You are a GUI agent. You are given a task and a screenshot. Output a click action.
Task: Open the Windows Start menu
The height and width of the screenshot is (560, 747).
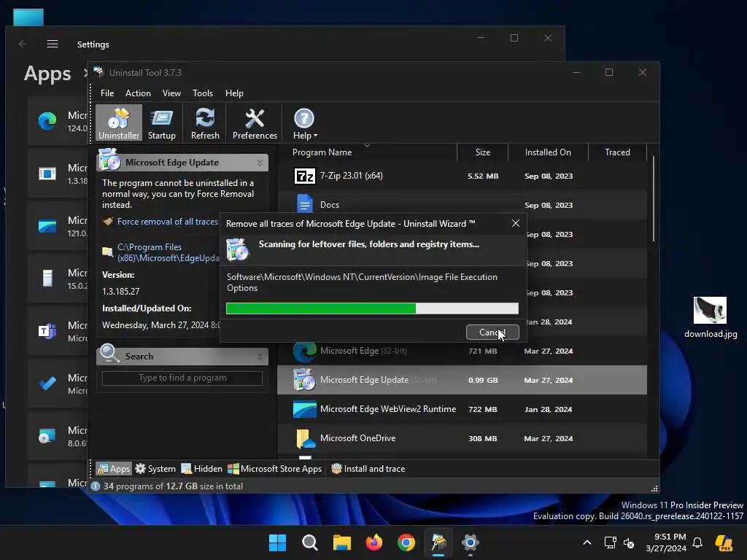click(x=277, y=542)
